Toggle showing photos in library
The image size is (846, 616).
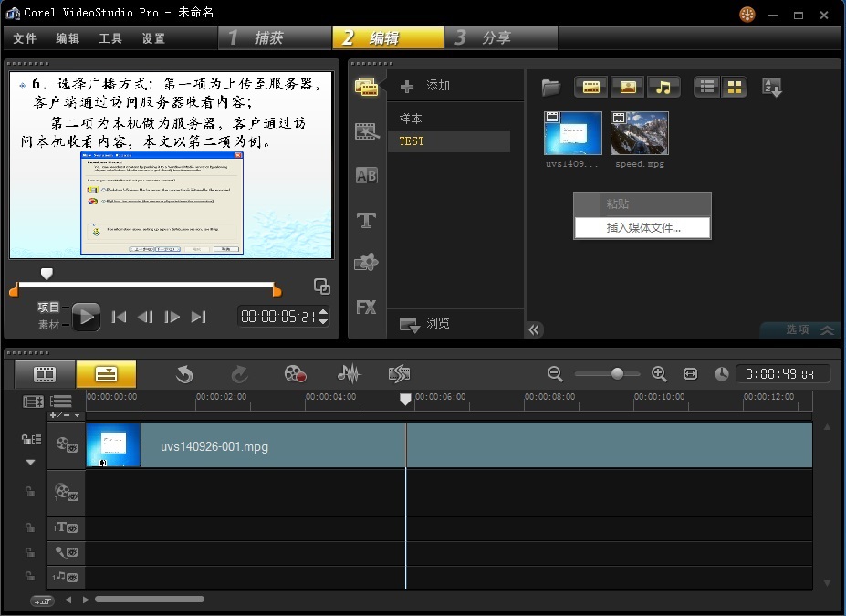click(627, 88)
